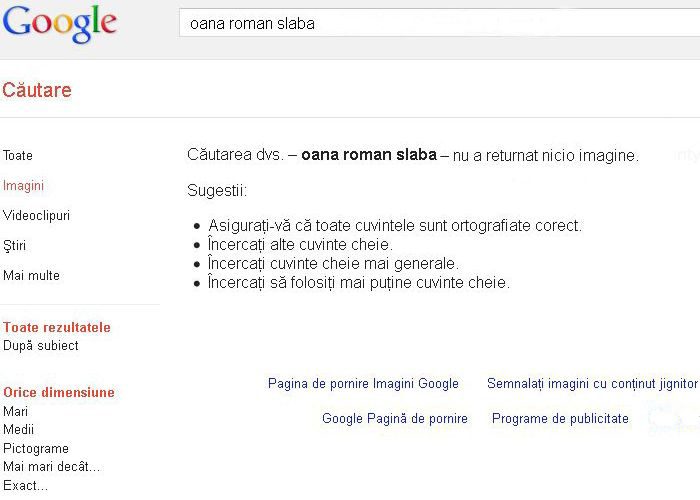Select the Orice dimensiune size filter
The width and height of the screenshot is (700, 500).
pyautogui.click(x=59, y=392)
